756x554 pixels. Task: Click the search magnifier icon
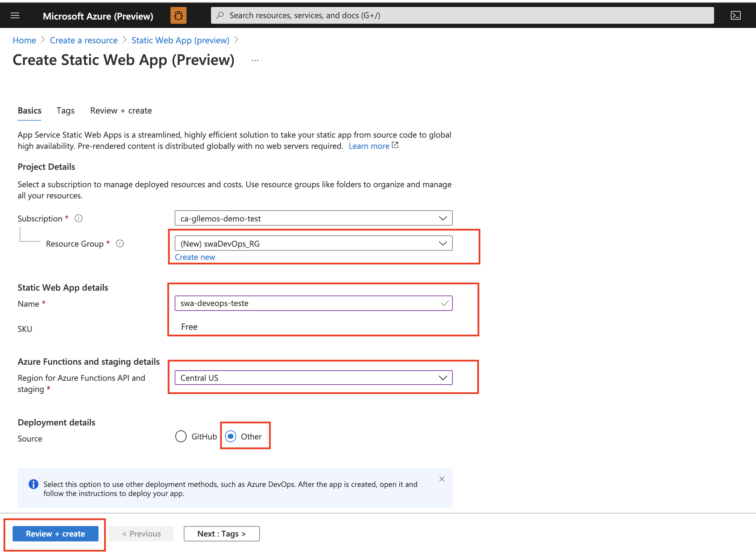click(220, 15)
